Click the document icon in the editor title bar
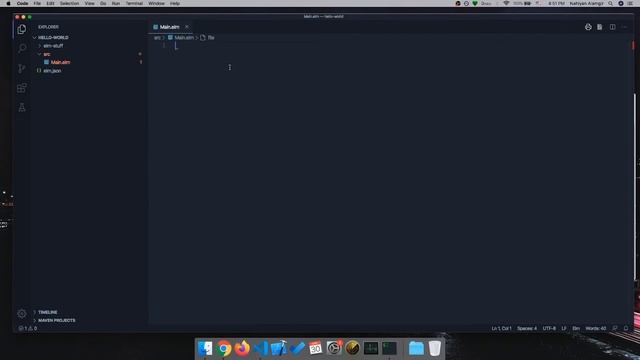640x360 pixels. click(600, 27)
